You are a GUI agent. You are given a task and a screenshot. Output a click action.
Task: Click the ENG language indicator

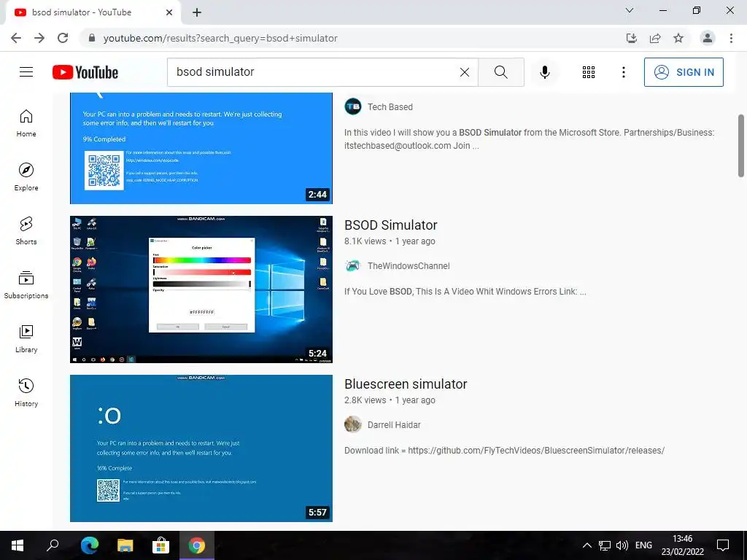(x=643, y=545)
